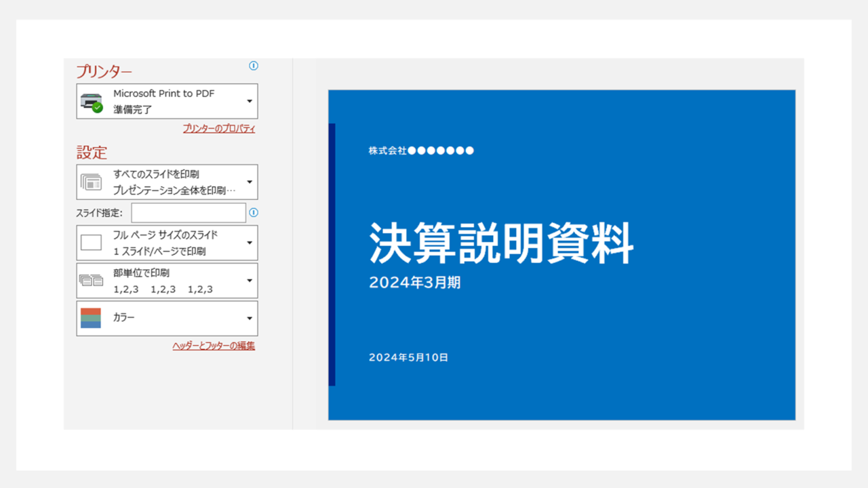Click the スライド指定: label

[100, 213]
